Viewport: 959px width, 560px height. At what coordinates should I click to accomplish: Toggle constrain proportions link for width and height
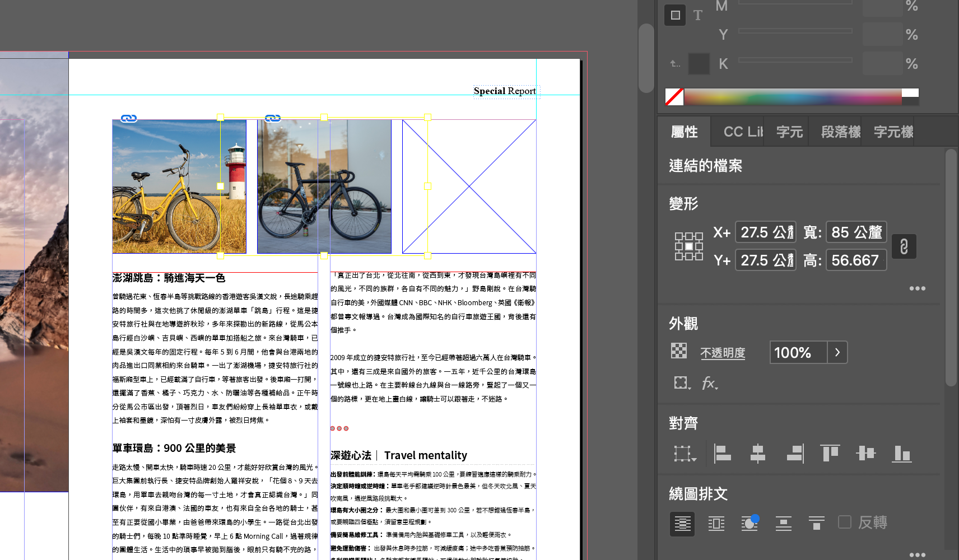pos(904,246)
